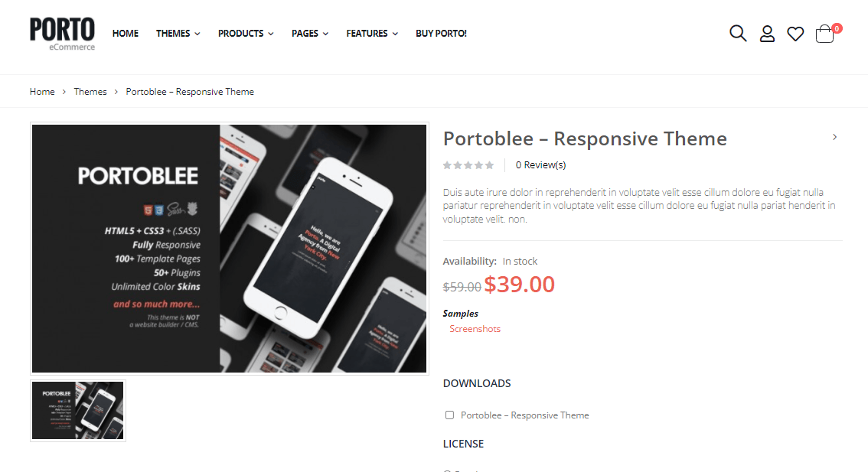The height and width of the screenshot is (472, 868).
Task: Click the star rating icons
Action: coord(468,165)
